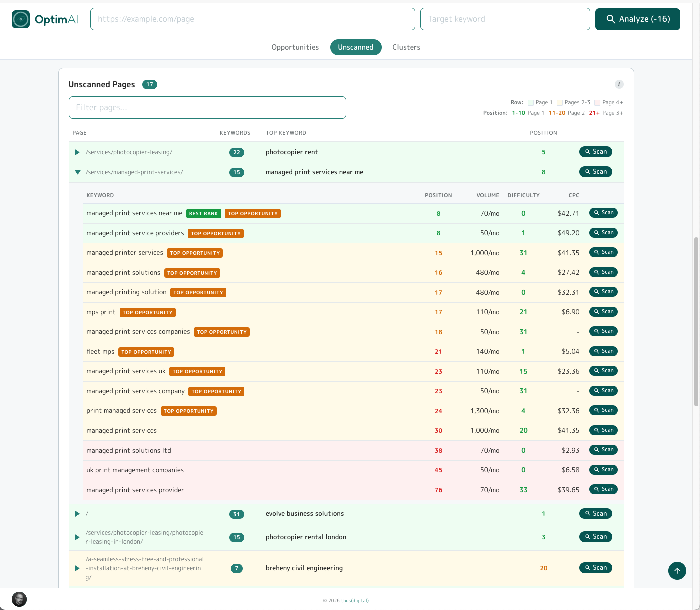Click the Page 1 legend swatch
This screenshot has height=610, width=700.
click(x=531, y=103)
